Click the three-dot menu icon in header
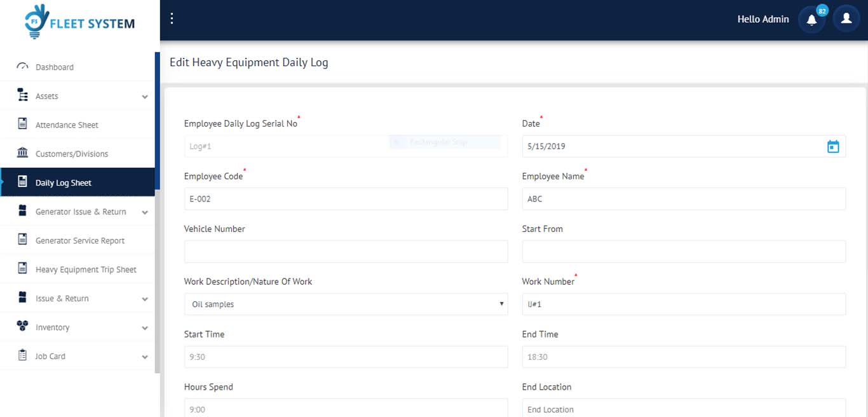Screen dimensions: 868x417 click(172, 18)
